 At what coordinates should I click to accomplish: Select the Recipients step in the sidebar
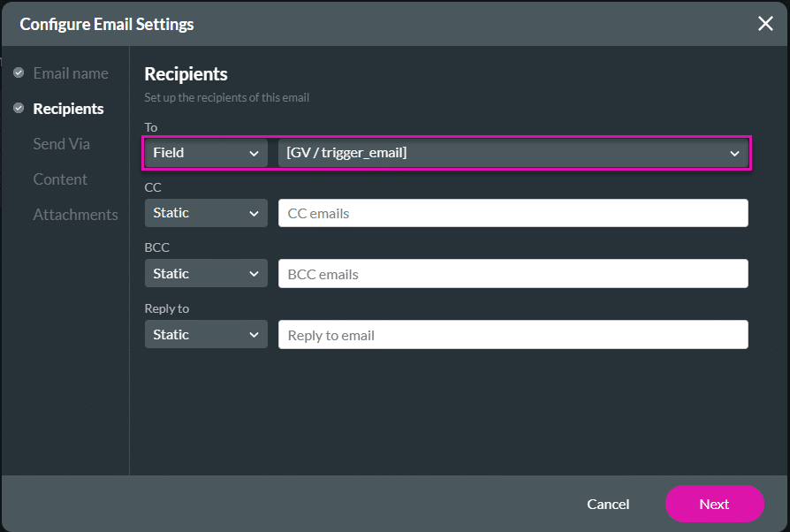tap(67, 108)
